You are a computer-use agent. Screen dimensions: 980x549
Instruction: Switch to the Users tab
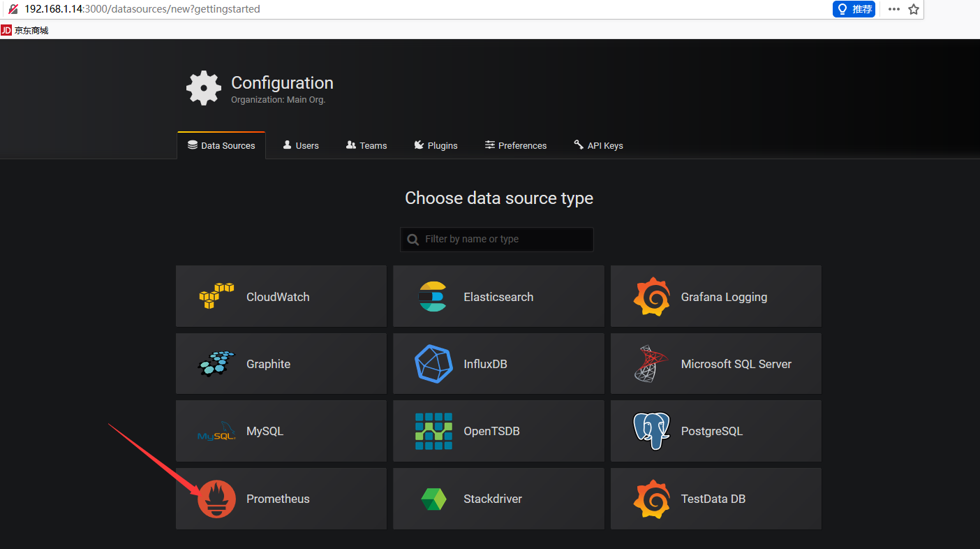pos(301,145)
